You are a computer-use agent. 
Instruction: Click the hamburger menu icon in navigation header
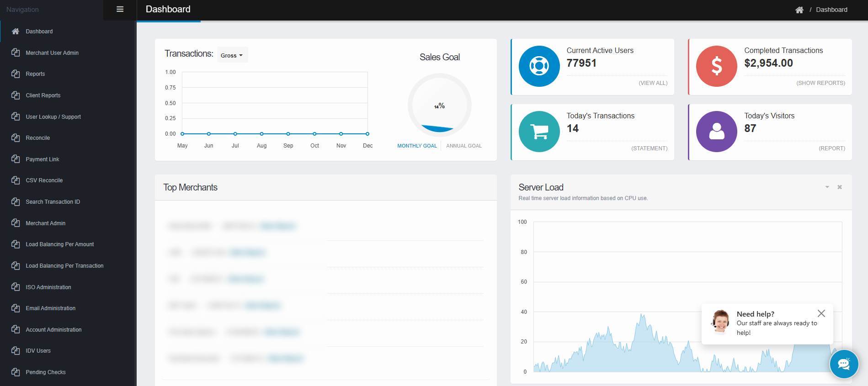(x=120, y=10)
